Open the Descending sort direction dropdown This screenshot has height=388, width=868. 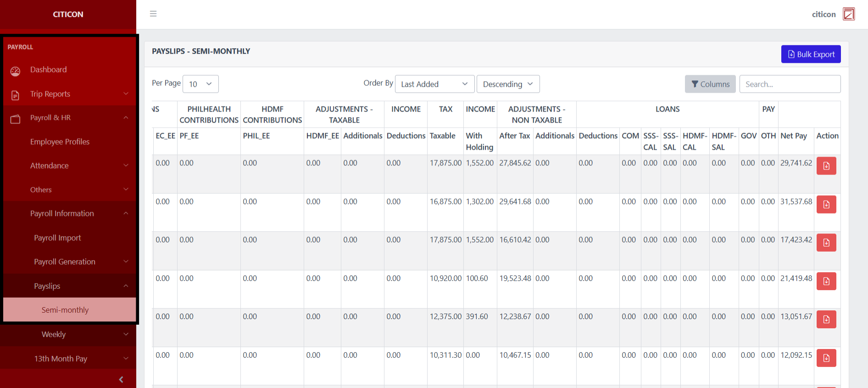(x=508, y=84)
